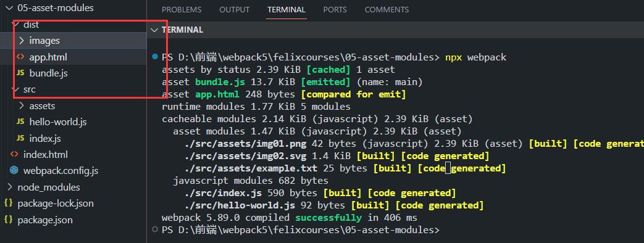
Task: Click the braces icon beside package-lock.json
Action: tap(8, 203)
